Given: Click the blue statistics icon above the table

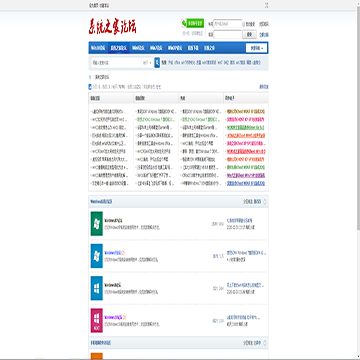Looking at the screenshot, I should click(90, 87).
